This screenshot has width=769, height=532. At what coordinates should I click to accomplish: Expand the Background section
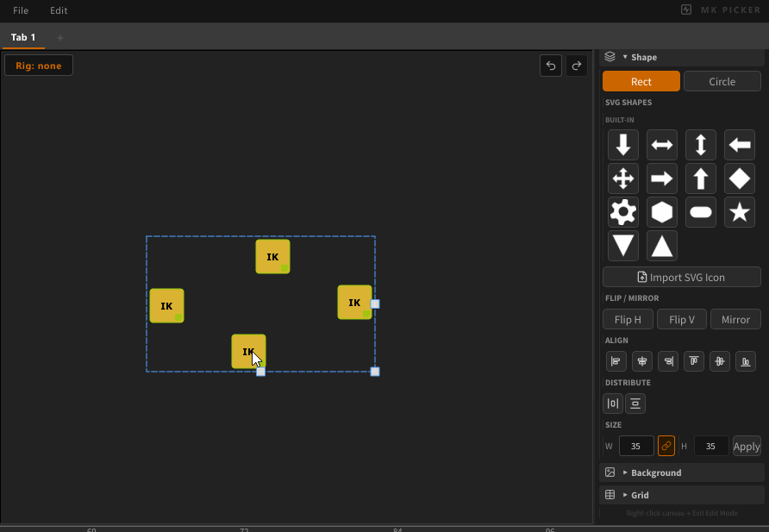682,473
